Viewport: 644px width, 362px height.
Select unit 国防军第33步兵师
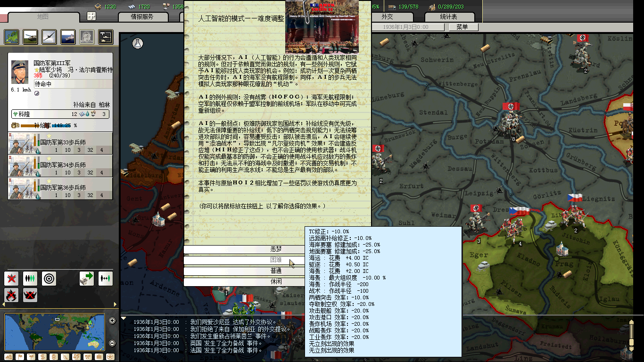click(60, 143)
